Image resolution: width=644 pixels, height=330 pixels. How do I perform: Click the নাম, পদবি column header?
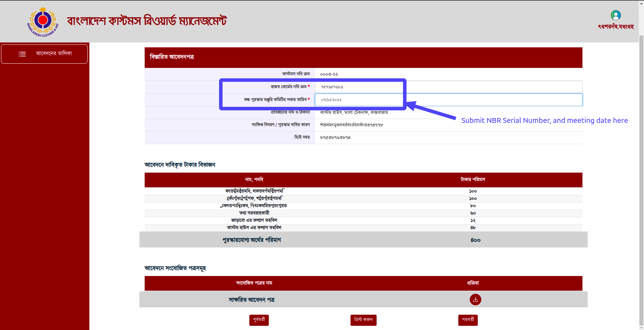tap(254, 180)
